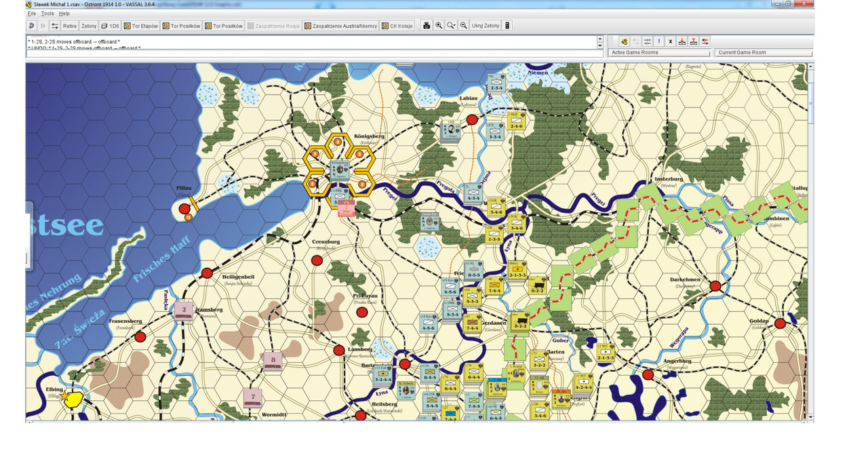The width and height of the screenshot is (868, 470).
Task: Click the red-black swap arrows server icon
Action: pos(705,41)
